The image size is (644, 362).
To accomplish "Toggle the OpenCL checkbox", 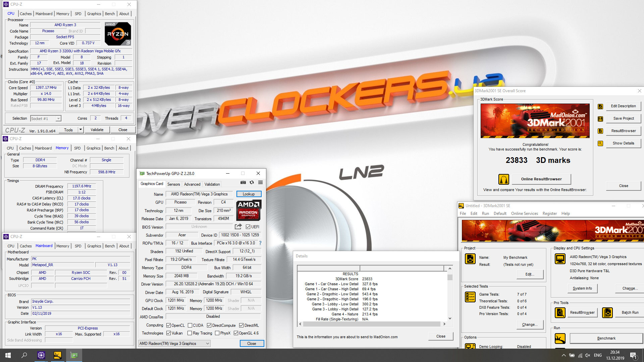I will coord(169,325).
